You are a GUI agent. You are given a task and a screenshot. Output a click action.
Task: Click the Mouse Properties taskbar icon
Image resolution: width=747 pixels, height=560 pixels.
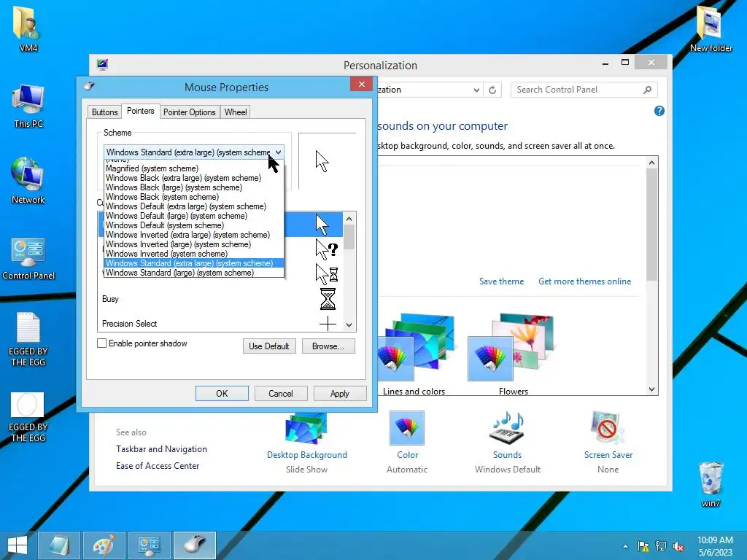(194, 545)
